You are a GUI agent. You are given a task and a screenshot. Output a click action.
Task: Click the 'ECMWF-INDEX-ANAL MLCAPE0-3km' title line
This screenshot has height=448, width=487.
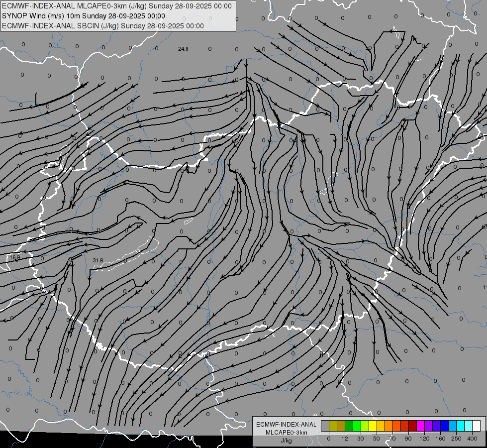[117, 6]
